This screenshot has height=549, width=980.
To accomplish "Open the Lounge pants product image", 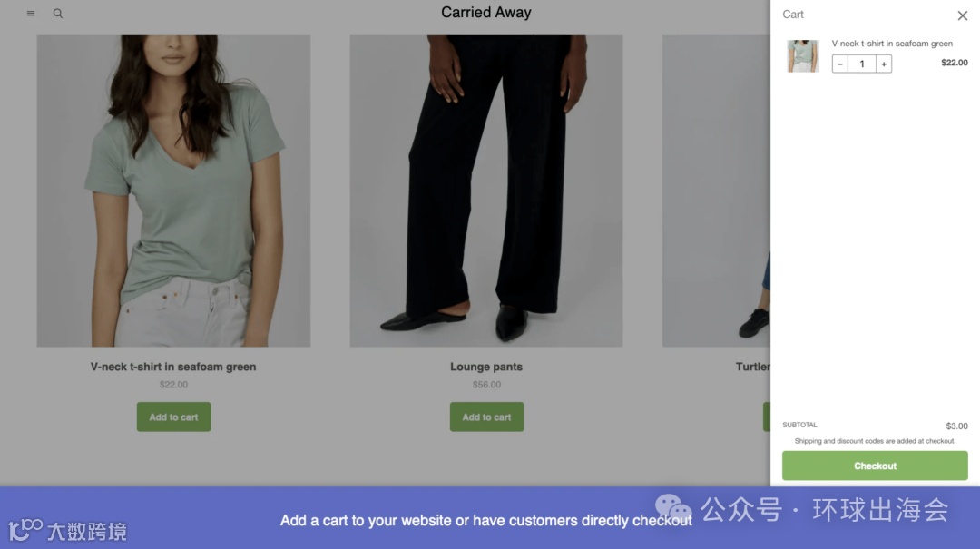I will click(x=486, y=191).
